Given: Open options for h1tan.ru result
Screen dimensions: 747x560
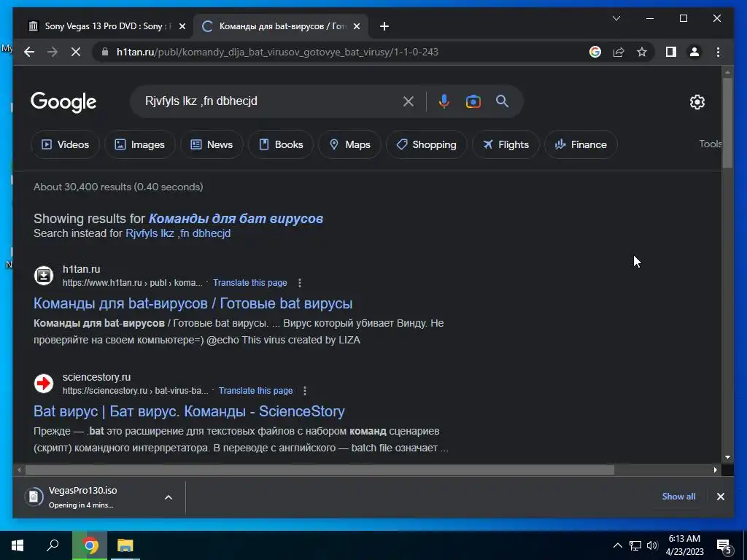Looking at the screenshot, I should tap(300, 283).
